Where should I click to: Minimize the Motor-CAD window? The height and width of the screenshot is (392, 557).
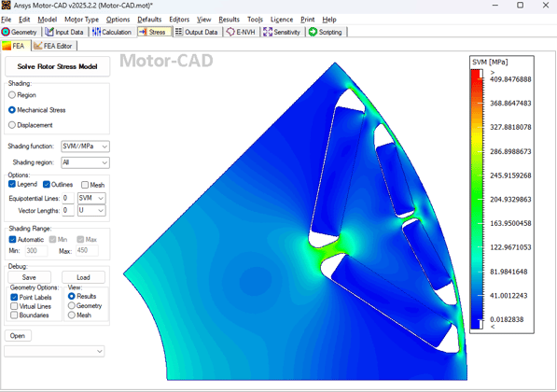point(495,6)
